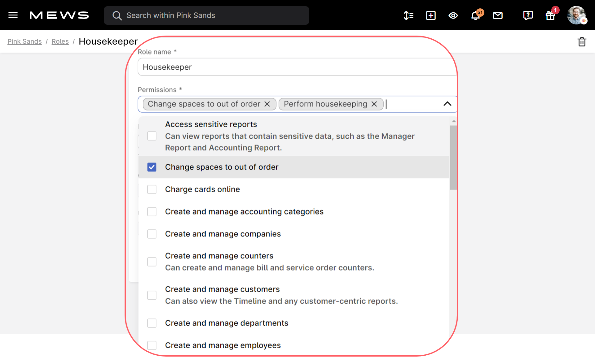Go to Roles breadcrumb link
This screenshot has width=595, height=364.
60,41
